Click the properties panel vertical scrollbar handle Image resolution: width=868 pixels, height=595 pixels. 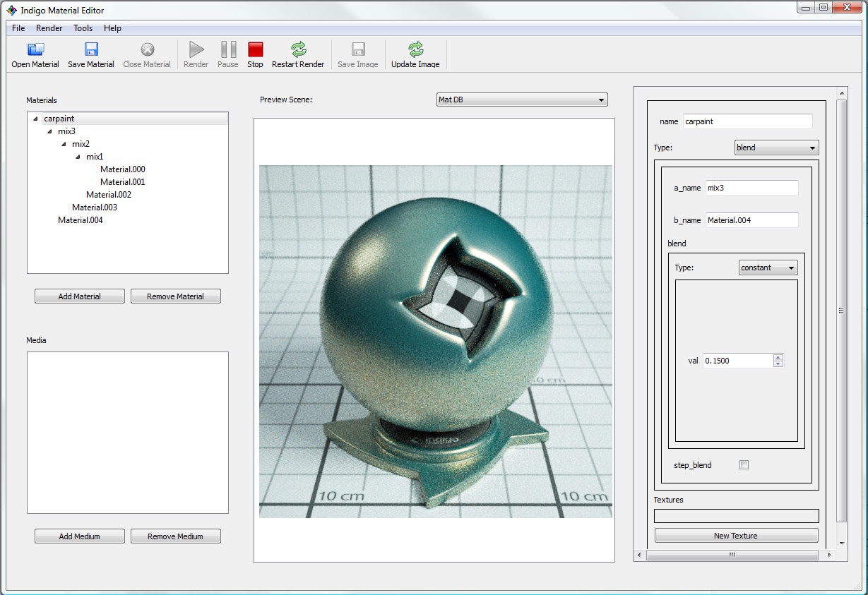click(x=841, y=311)
